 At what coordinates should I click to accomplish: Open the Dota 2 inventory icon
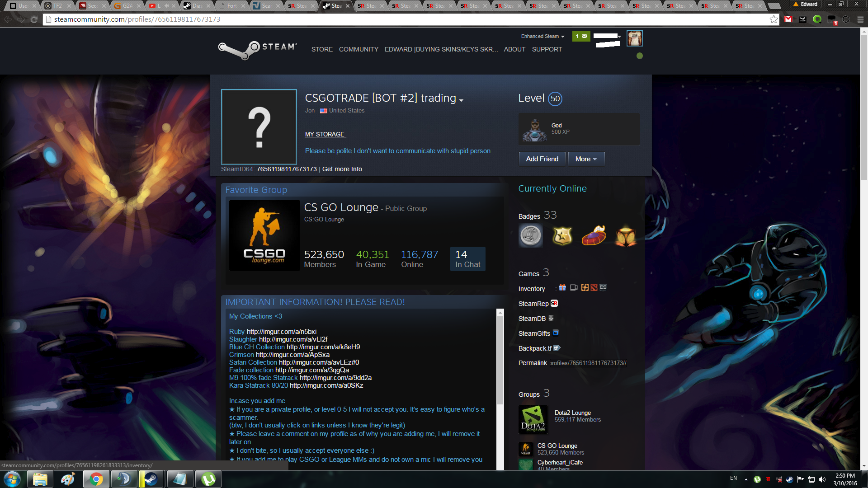pos(594,287)
